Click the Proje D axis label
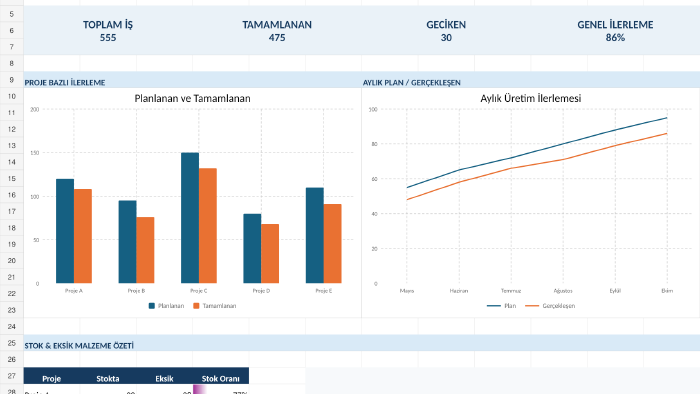 pyautogui.click(x=261, y=291)
